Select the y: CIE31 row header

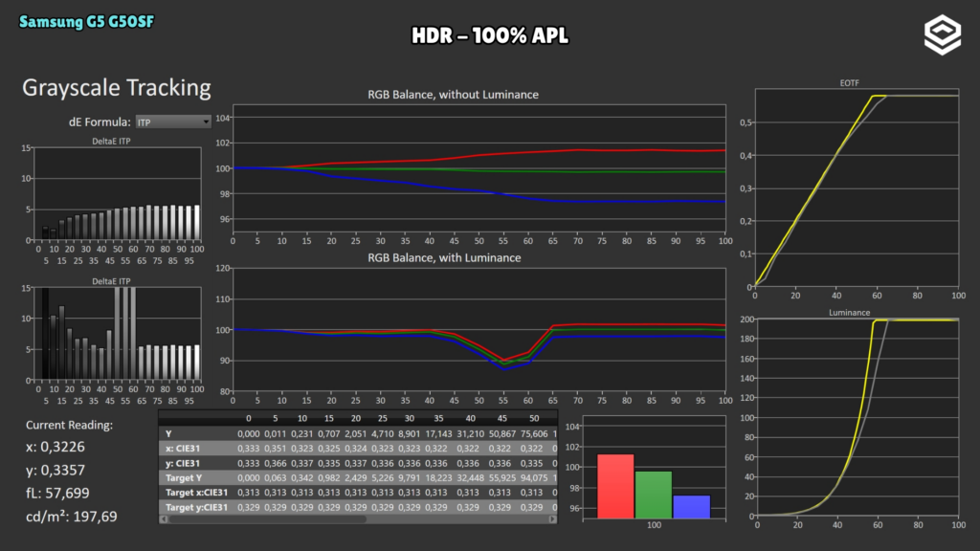[x=183, y=464]
